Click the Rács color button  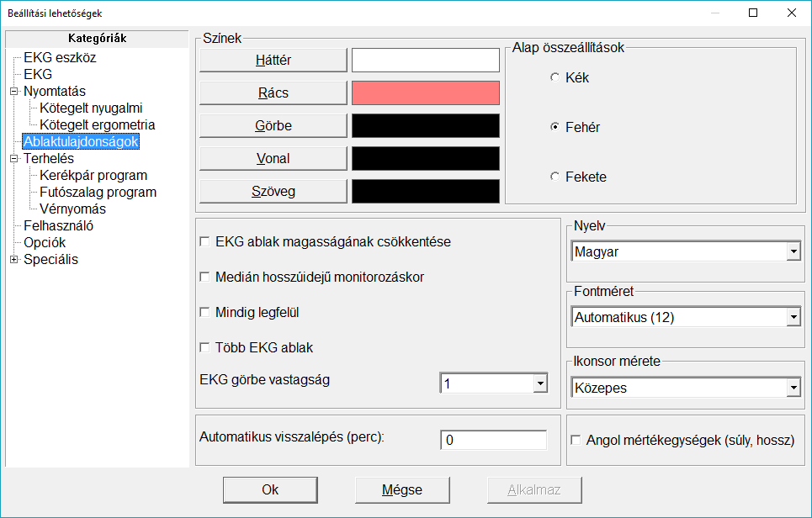(273, 93)
